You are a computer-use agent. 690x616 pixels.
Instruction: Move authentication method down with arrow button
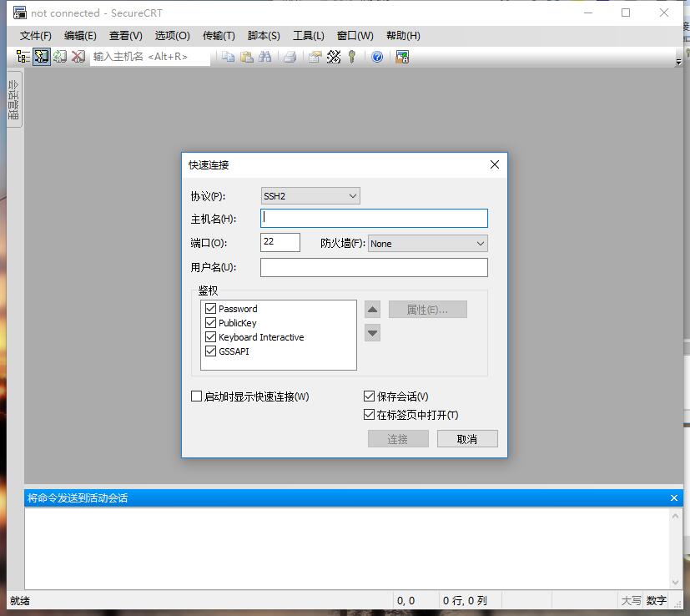372,333
